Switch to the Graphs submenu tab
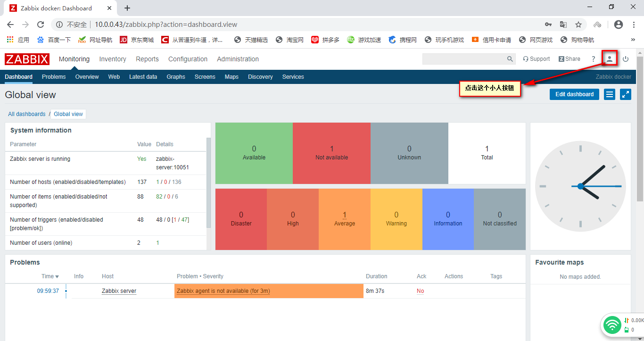The image size is (644, 341). click(176, 77)
